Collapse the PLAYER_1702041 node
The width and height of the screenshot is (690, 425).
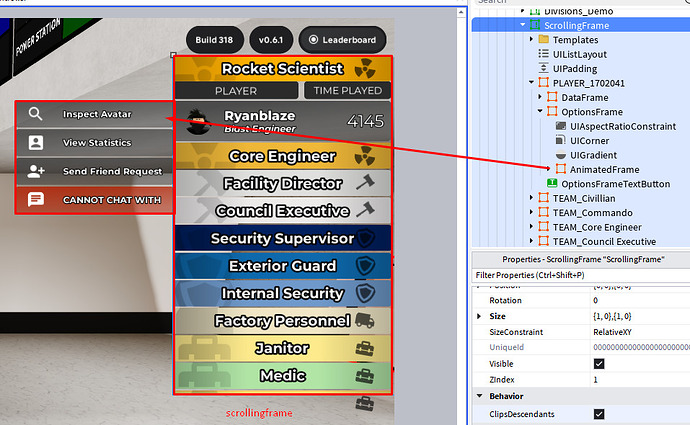(x=531, y=82)
